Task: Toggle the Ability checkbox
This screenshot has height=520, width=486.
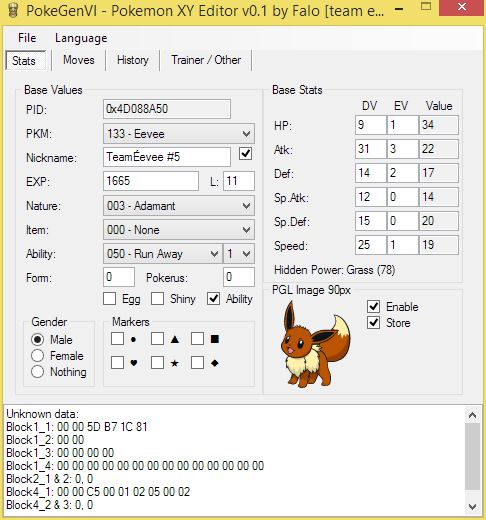Action: 213,299
